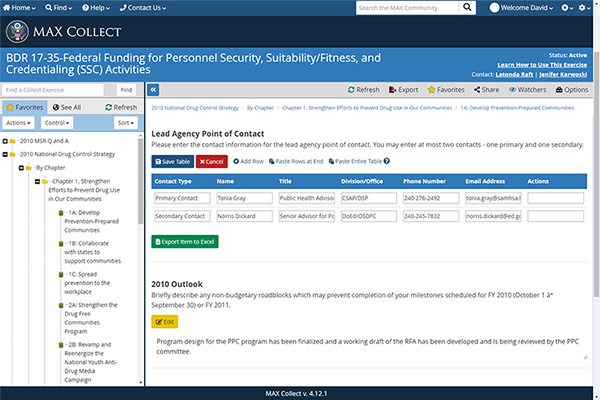Image resolution: width=600 pixels, height=400 pixels.
Task: Collapse the 2010 National Drug Control Strategy folder
Action: point(6,154)
